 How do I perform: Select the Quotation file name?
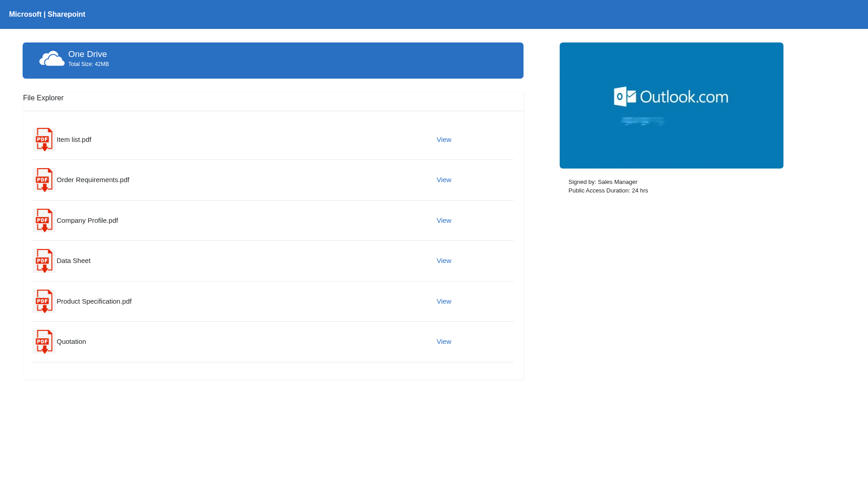click(x=71, y=342)
